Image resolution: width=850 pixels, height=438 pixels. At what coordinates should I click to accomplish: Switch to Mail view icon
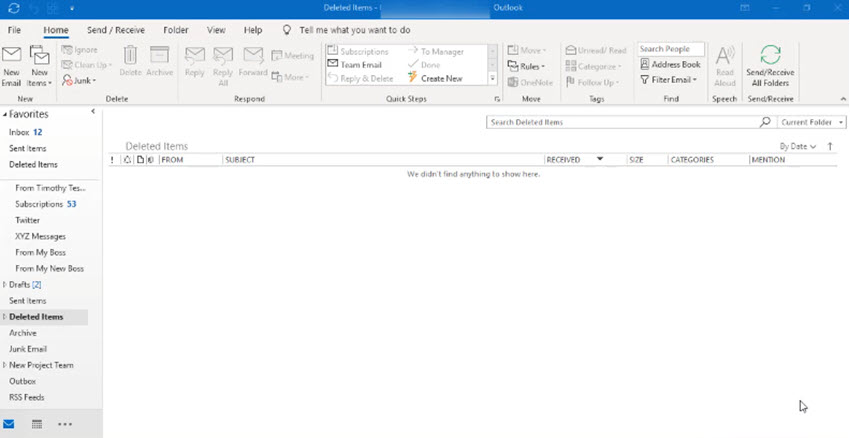9,424
